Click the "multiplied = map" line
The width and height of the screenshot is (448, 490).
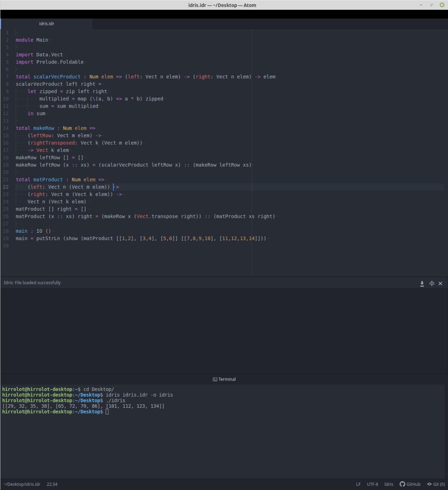[x=101, y=99]
